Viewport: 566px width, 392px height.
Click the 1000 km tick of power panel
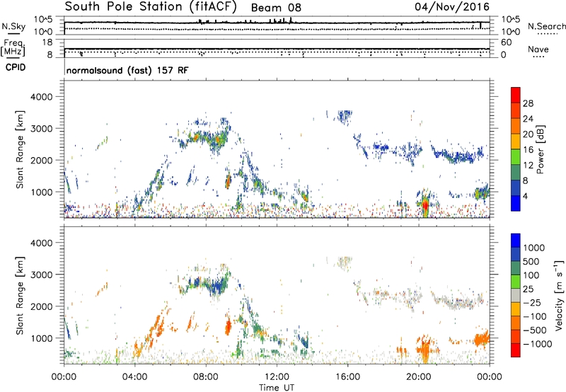42,192
